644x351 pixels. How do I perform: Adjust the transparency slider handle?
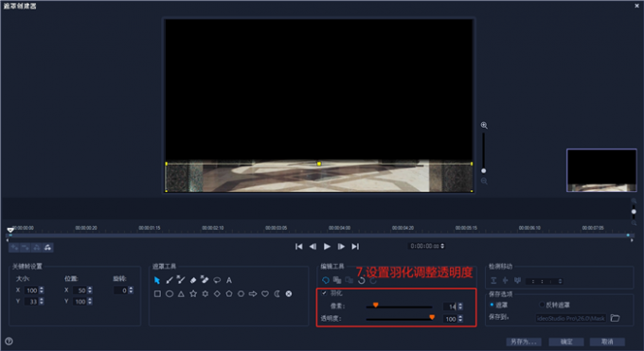432,317
